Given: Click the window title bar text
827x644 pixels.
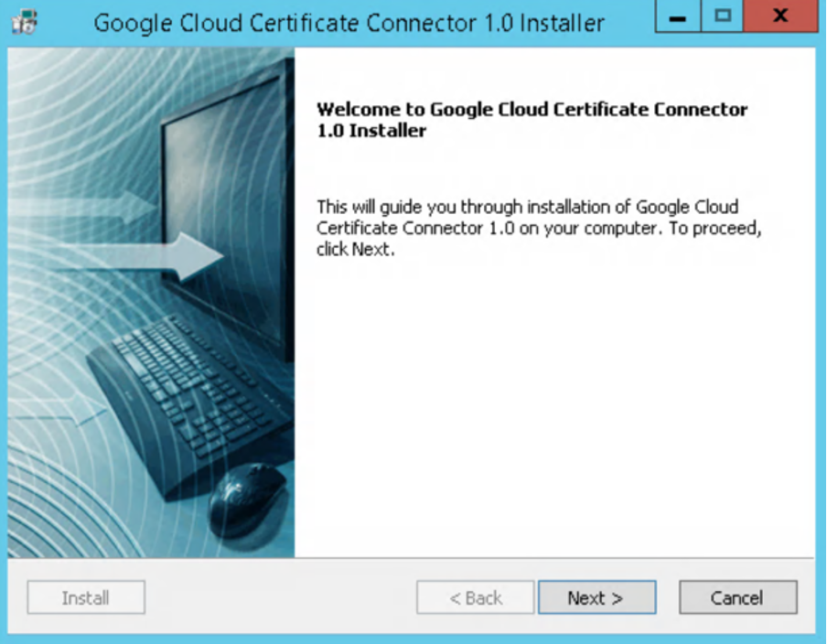Looking at the screenshot, I should click(349, 22).
